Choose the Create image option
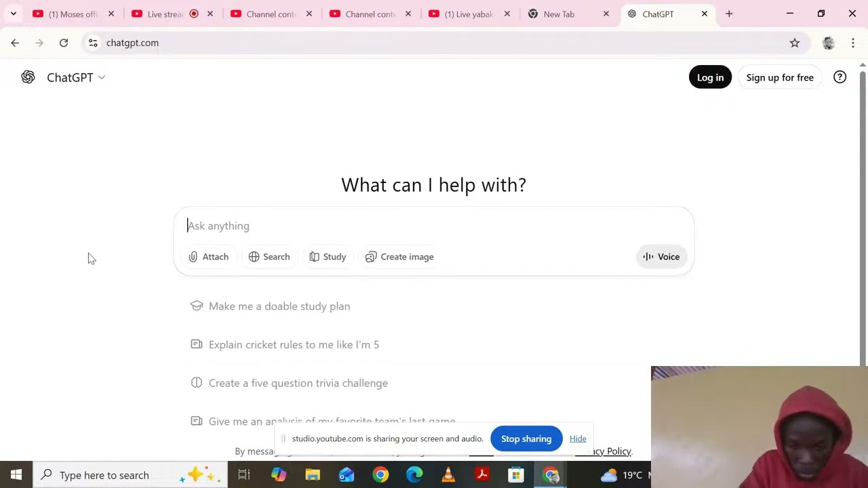868x488 pixels. 399,257
